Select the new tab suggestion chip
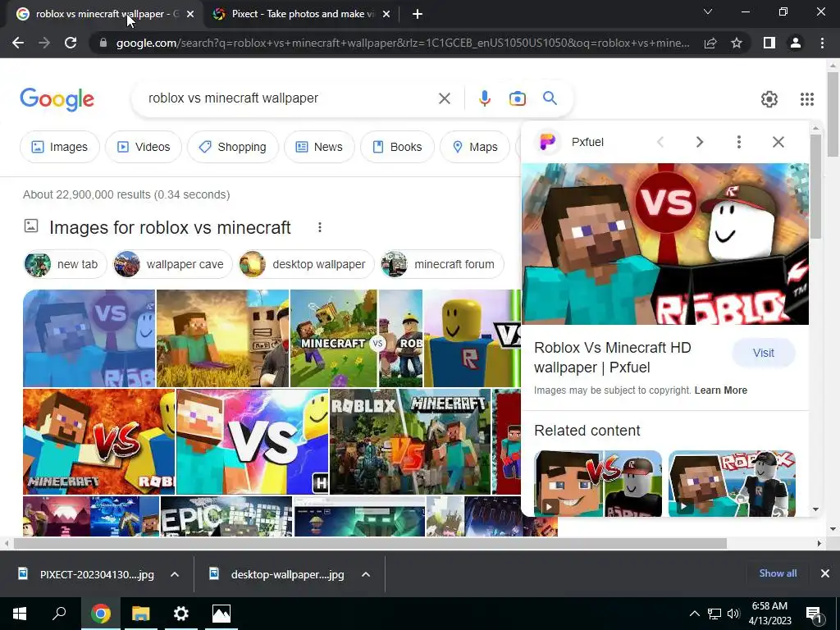840x630 pixels. pyautogui.click(x=66, y=264)
